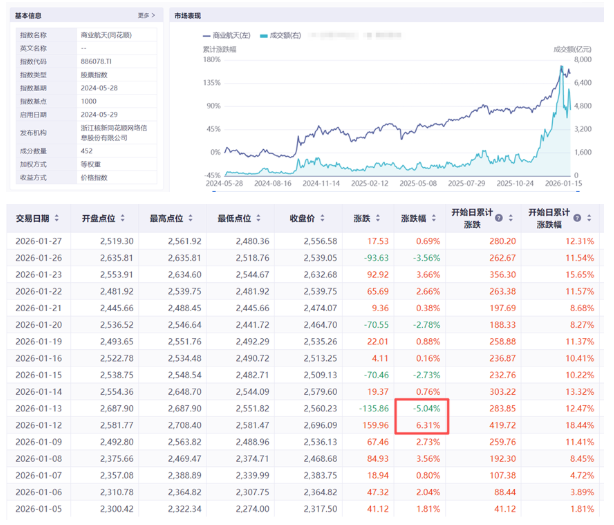The width and height of the screenshot is (614, 525).
Task: Sort table by 开盘点位 column
Action: click(123, 218)
